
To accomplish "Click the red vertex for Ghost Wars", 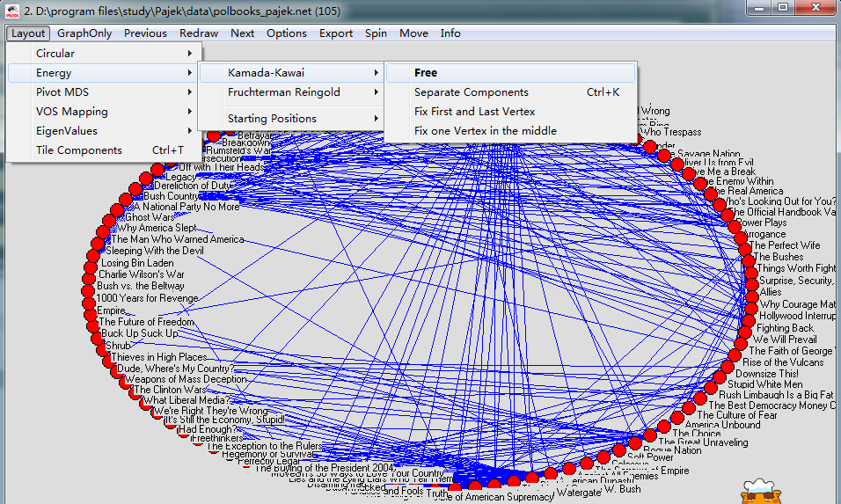I will coord(118,209).
